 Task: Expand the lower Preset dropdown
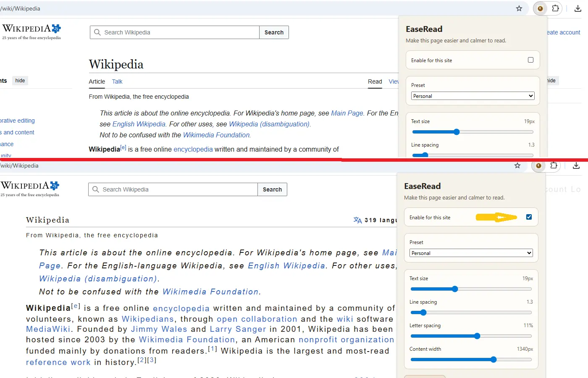click(x=471, y=253)
